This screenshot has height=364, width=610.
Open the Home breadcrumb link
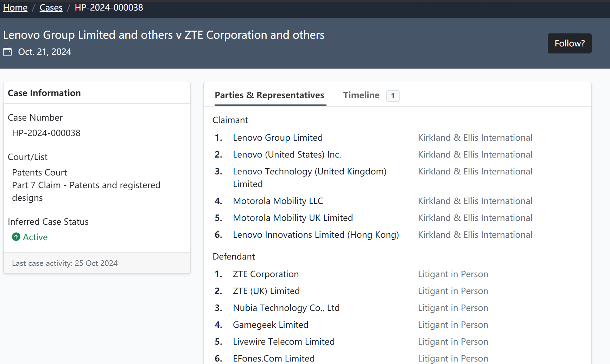(x=15, y=7)
